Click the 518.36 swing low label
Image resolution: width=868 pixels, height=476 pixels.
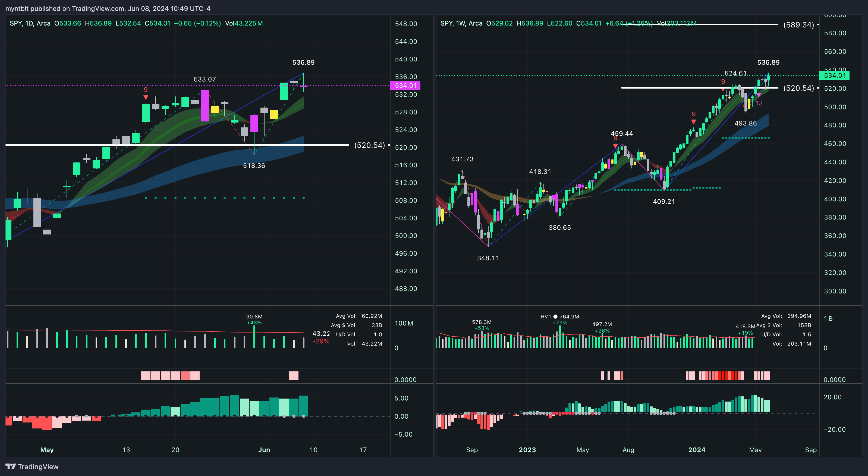(x=254, y=165)
